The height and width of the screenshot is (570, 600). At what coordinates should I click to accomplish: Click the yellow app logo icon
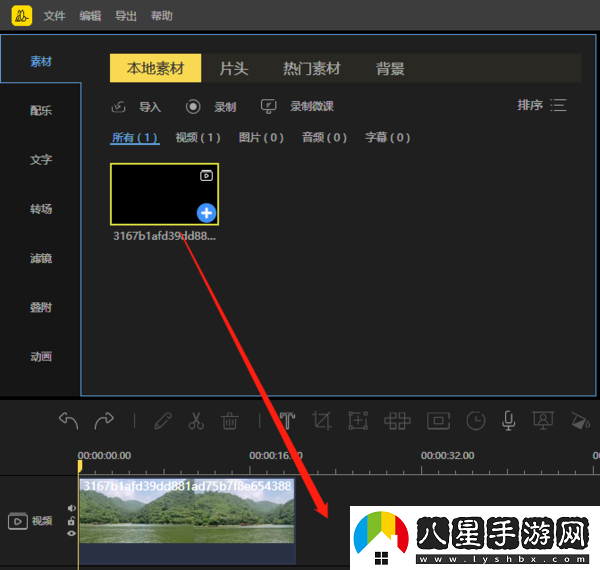(x=21, y=16)
